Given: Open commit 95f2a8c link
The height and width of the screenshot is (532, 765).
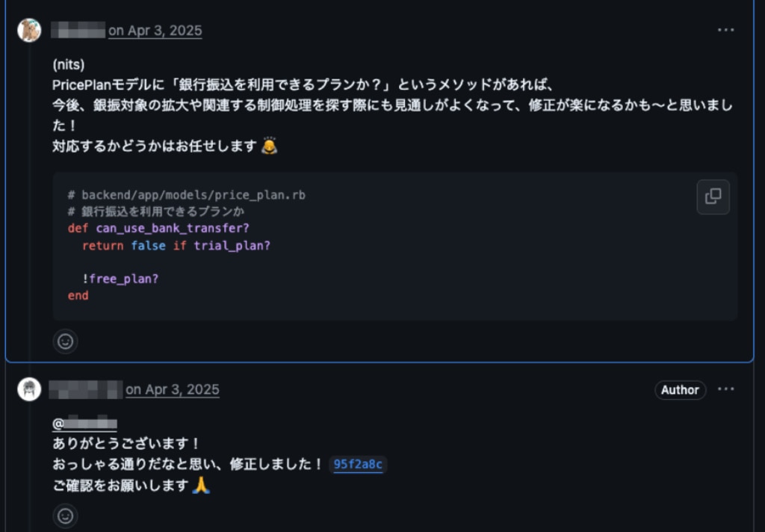Looking at the screenshot, I should [x=358, y=464].
